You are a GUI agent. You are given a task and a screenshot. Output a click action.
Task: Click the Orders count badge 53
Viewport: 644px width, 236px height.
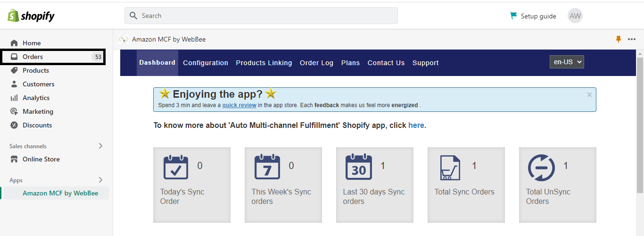97,57
